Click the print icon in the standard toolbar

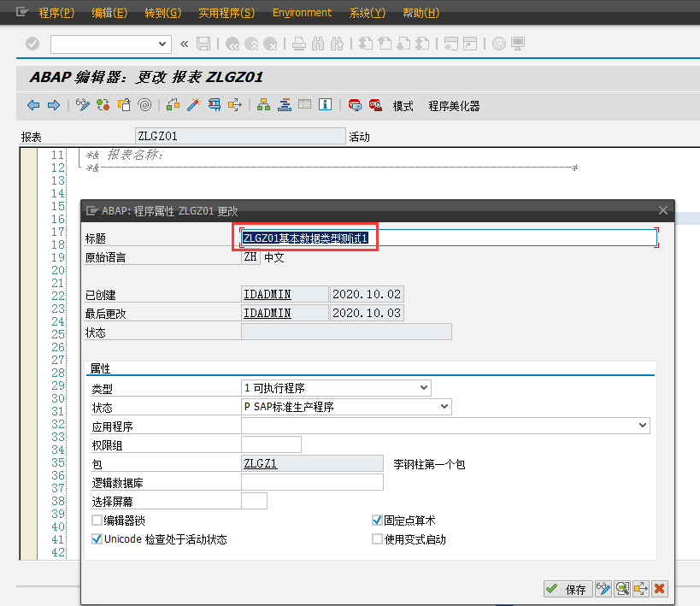coord(297,44)
